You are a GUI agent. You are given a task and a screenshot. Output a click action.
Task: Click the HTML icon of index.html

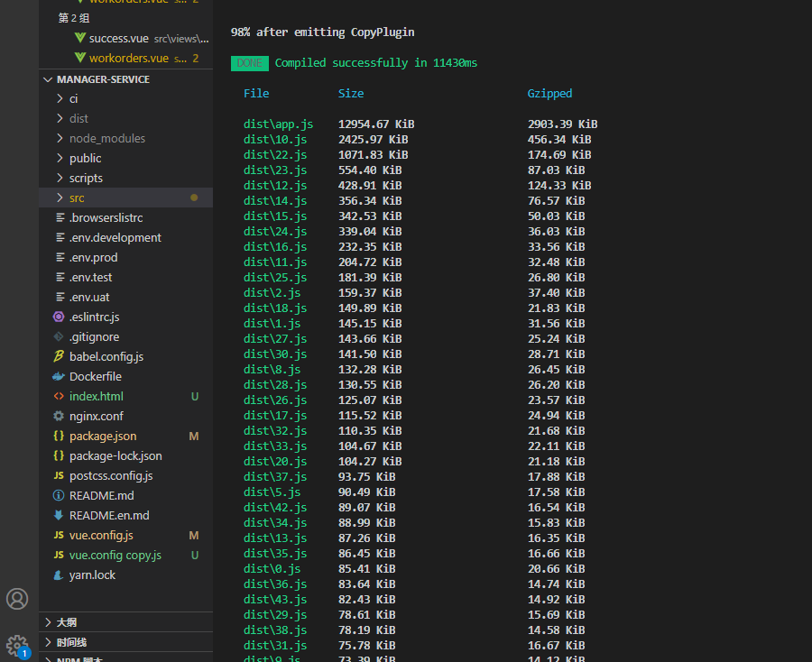pos(59,396)
